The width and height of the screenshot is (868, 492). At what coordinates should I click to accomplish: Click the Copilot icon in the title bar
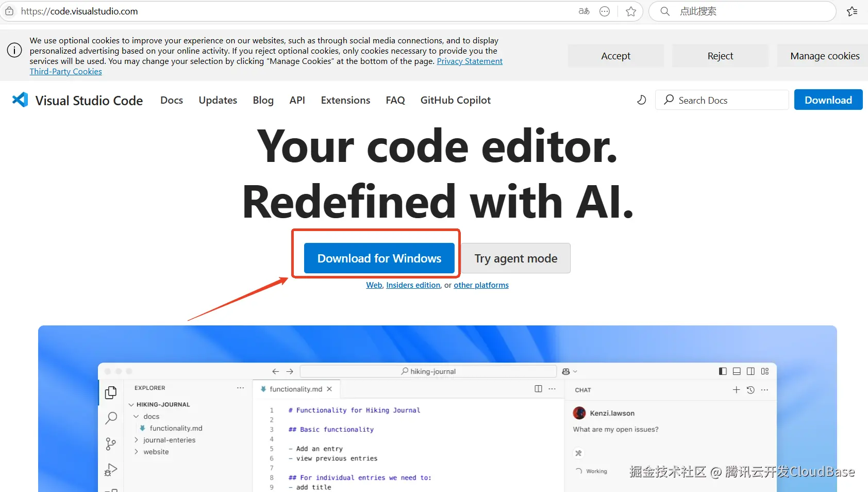pyautogui.click(x=566, y=371)
